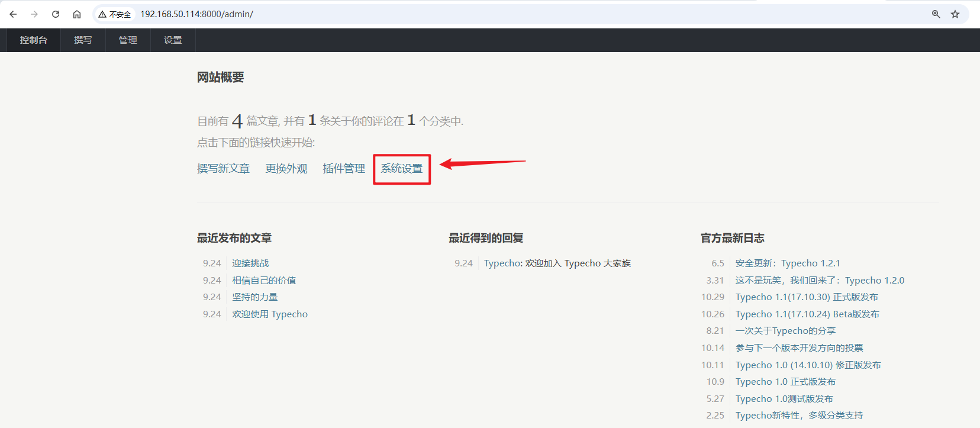Screen dimensions: 980x428
Task: Click the 官方最新日志 heading
Action: point(733,238)
